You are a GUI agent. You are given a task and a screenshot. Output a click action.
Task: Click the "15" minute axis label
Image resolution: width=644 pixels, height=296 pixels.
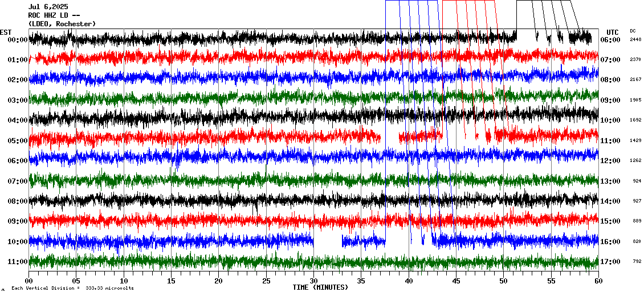pos(172,281)
